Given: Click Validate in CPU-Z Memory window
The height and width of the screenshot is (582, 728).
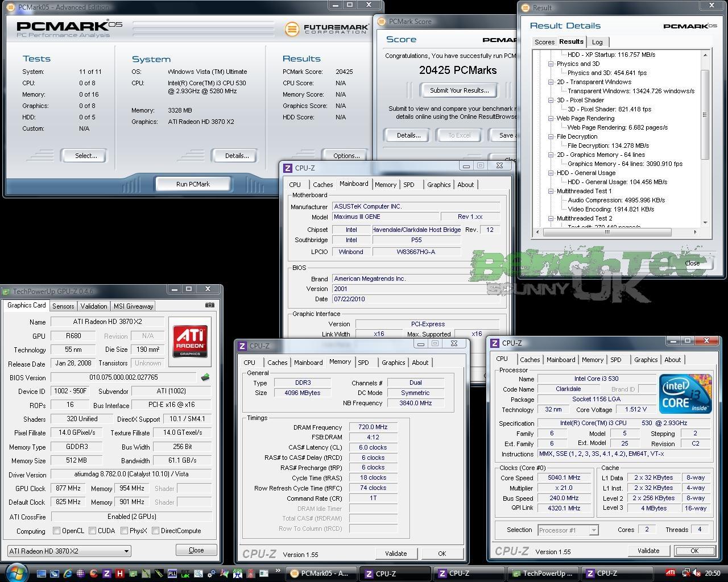Looking at the screenshot, I should pyautogui.click(x=396, y=554).
